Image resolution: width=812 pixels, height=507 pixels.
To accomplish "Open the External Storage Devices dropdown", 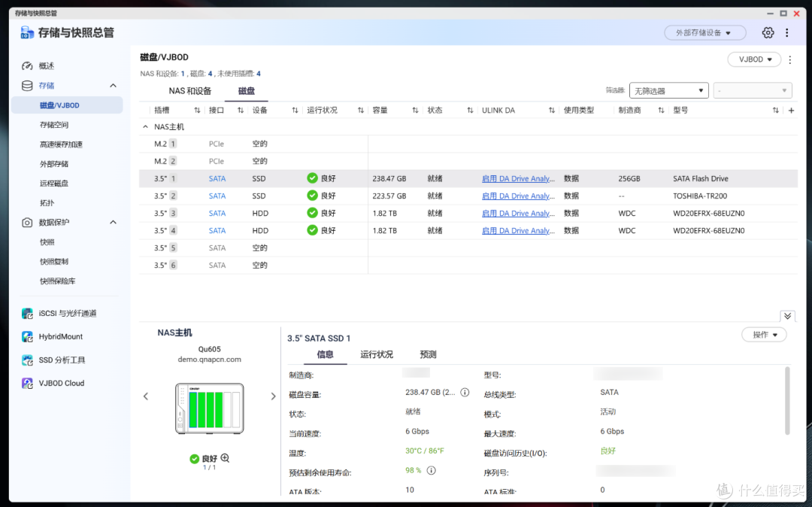I will click(x=704, y=32).
